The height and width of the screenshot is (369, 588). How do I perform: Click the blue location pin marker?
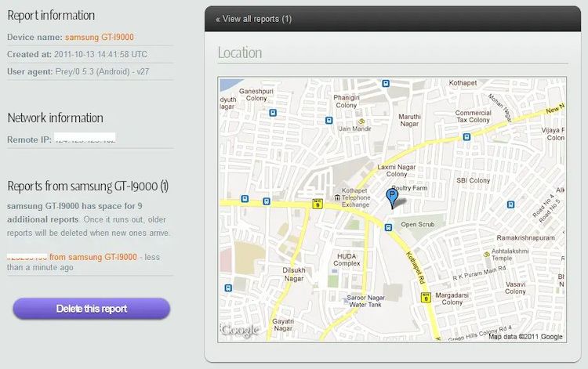(392, 198)
